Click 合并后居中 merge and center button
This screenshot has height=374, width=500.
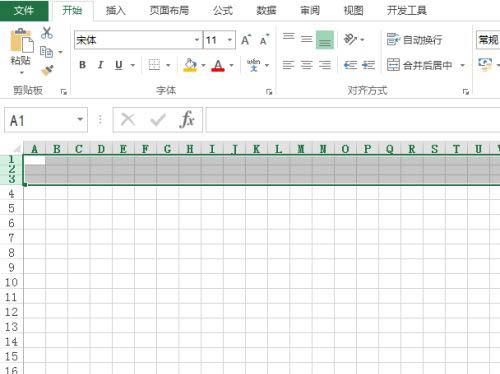tap(420, 65)
